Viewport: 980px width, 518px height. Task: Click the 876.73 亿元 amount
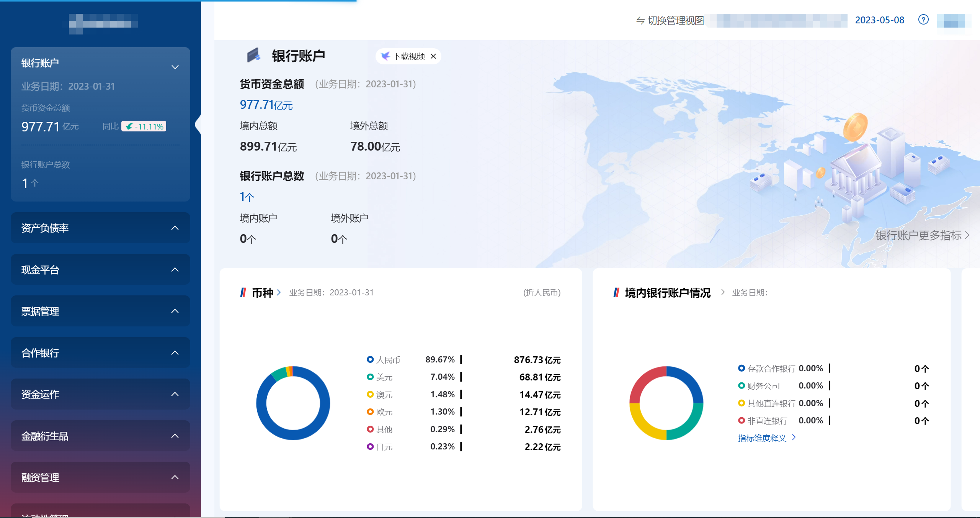click(537, 360)
